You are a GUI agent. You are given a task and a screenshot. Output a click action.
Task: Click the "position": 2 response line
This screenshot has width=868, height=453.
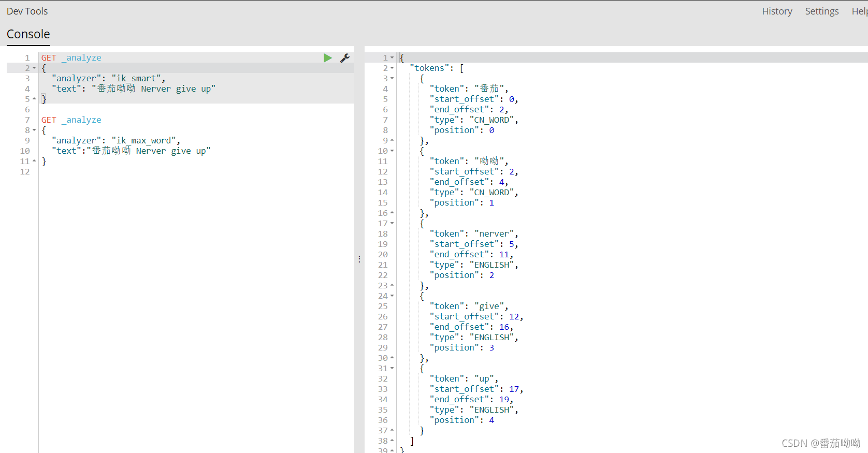coord(462,275)
